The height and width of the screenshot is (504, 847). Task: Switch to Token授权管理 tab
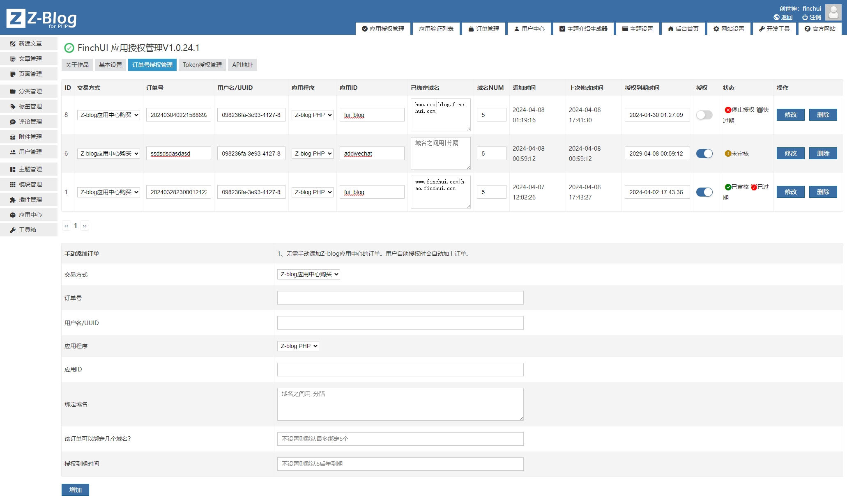coord(202,65)
